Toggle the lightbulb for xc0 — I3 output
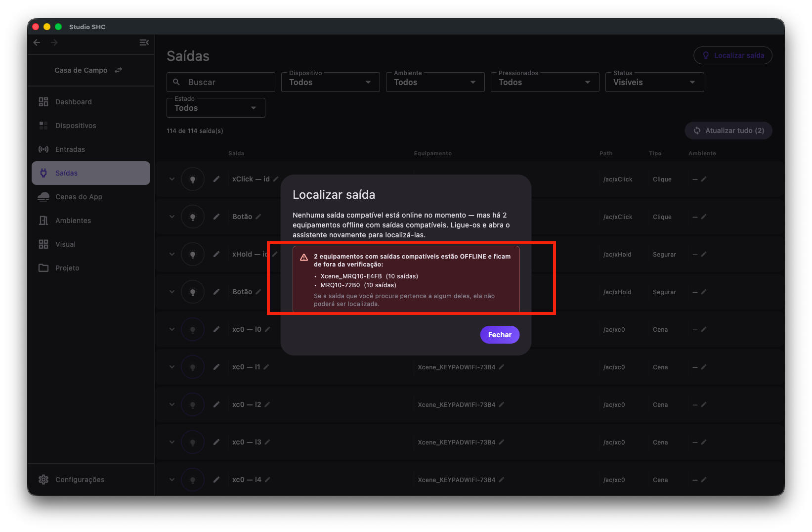Screen dimensions: 812x532 click(193, 442)
